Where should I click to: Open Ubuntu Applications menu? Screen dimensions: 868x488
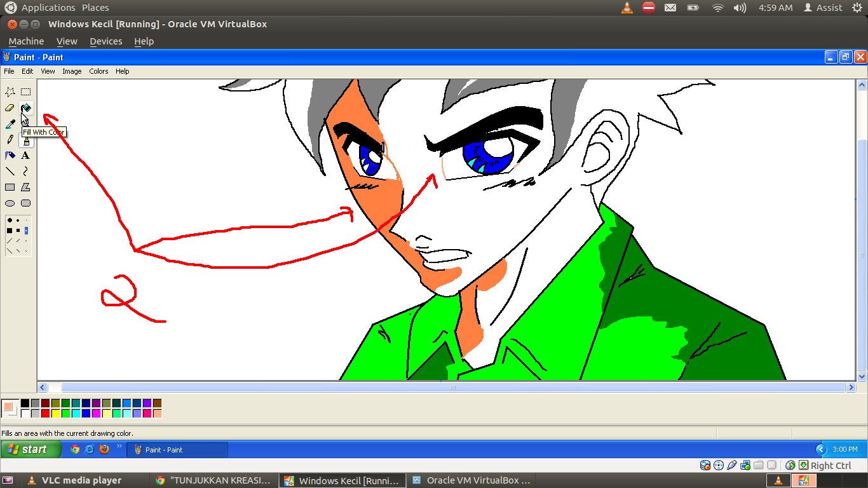point(48,8)
